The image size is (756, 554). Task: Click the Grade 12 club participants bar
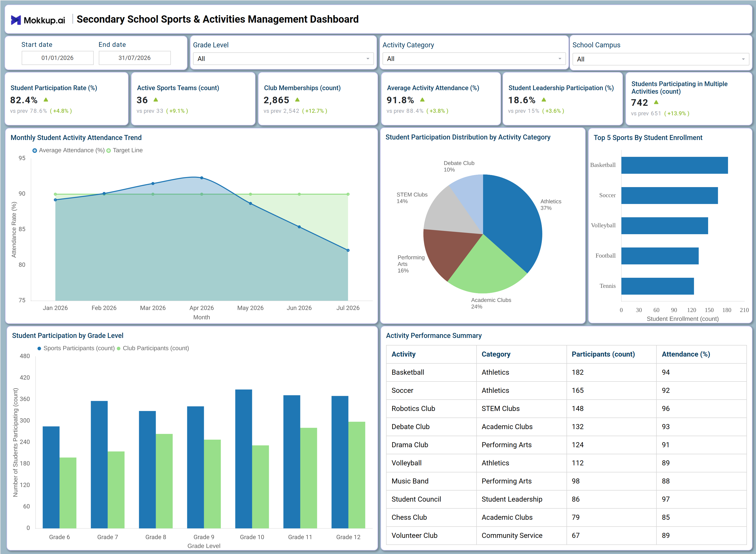click(x=357, y=475)
